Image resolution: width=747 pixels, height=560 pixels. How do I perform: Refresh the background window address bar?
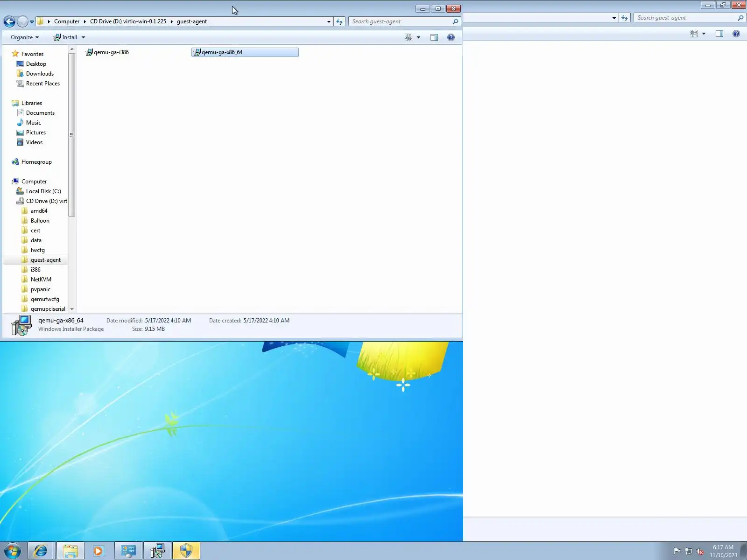pyautogui.click(x=625, y=18)
